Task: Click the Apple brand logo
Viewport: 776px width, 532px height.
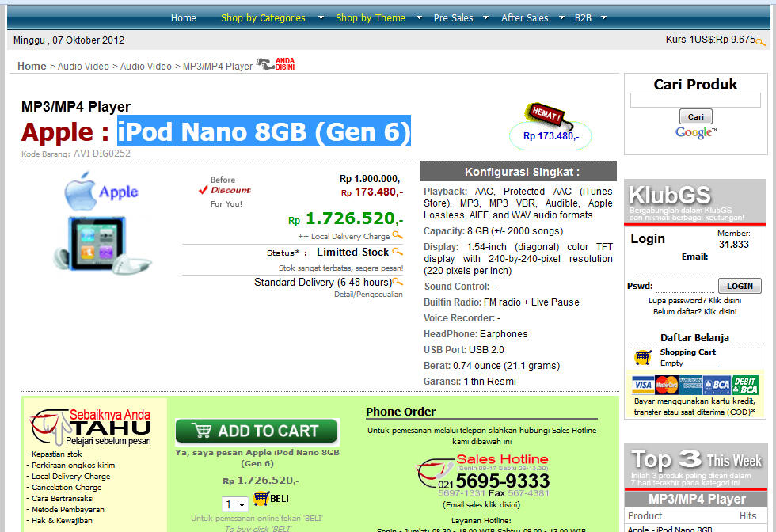Action: click(x=101, y=192)
